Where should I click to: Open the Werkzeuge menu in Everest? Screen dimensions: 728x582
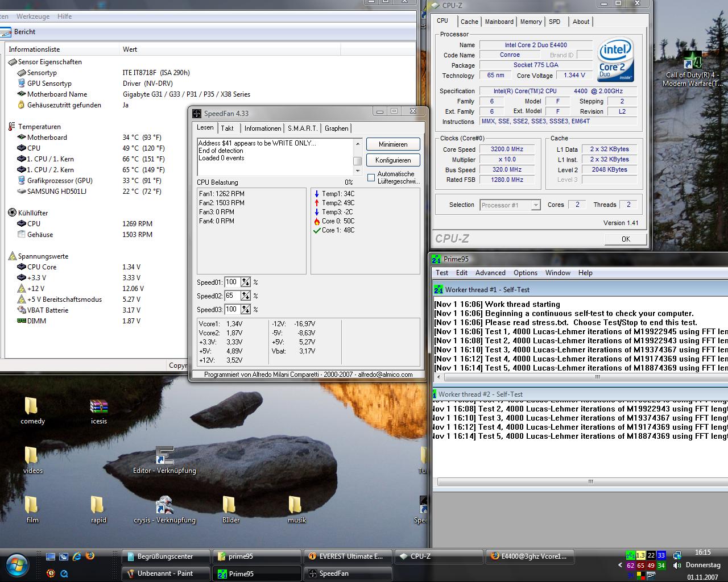(x=33, y=16)
